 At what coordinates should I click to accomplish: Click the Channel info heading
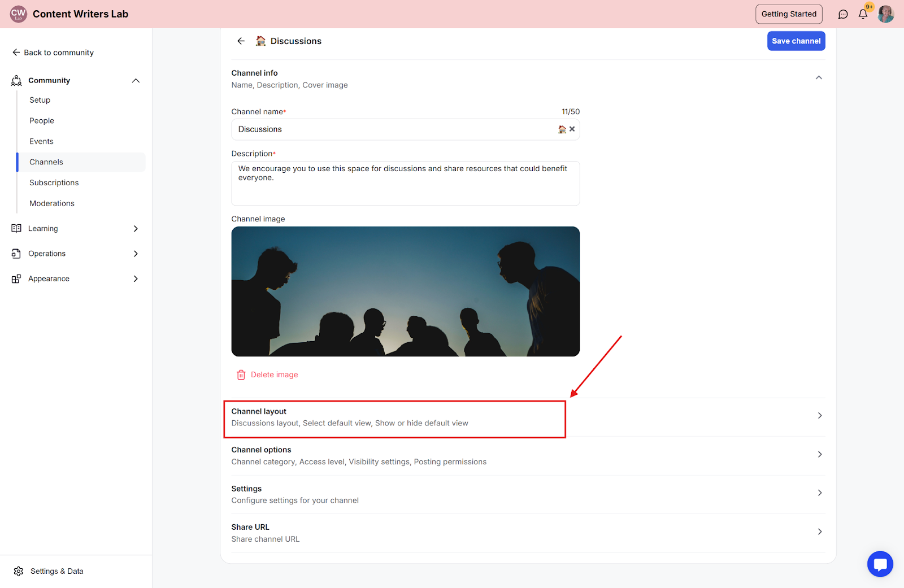coord(254,73)
